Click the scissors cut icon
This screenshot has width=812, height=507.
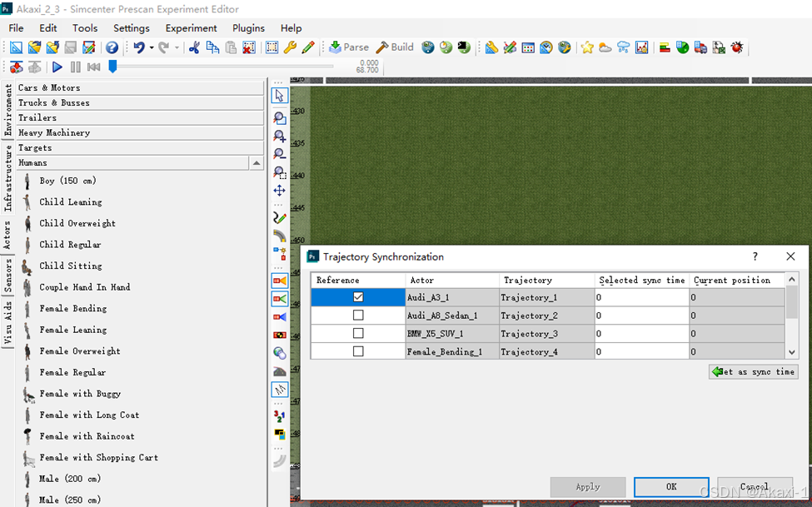pos(194,47)
